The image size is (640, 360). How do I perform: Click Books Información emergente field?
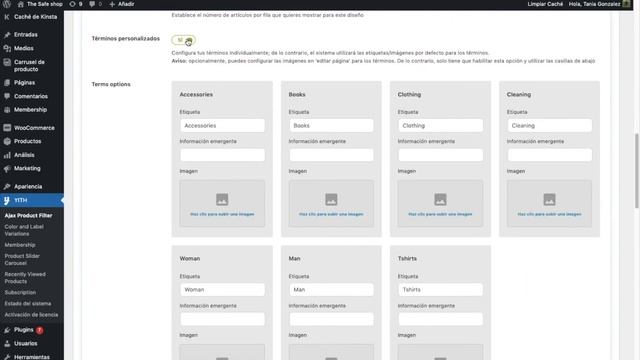pos(331,155)
